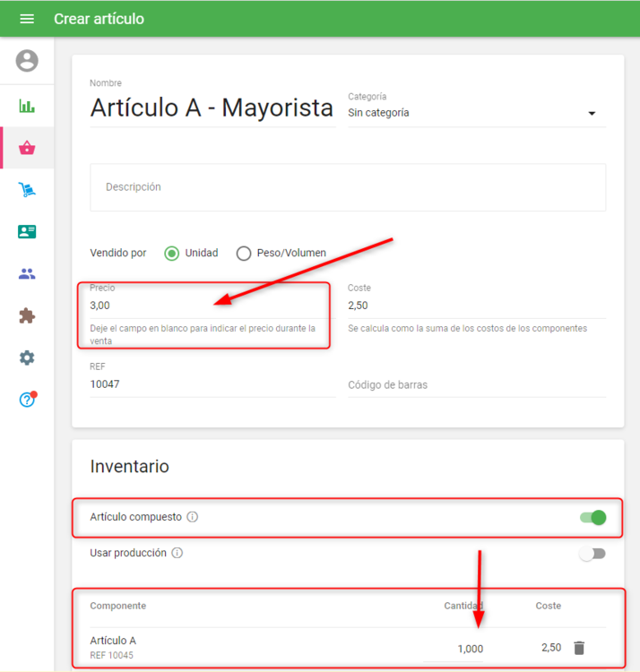640x672 pixels.
Task: Delete the Artículo A component row
Action: point(579,648)
